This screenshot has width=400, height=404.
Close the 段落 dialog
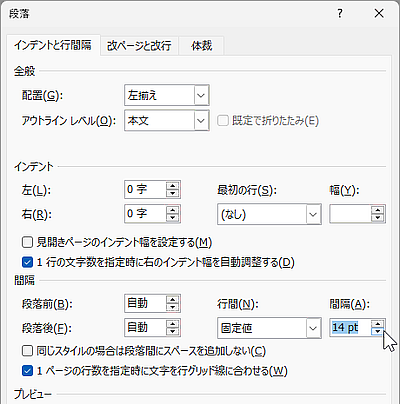[379, 14]
